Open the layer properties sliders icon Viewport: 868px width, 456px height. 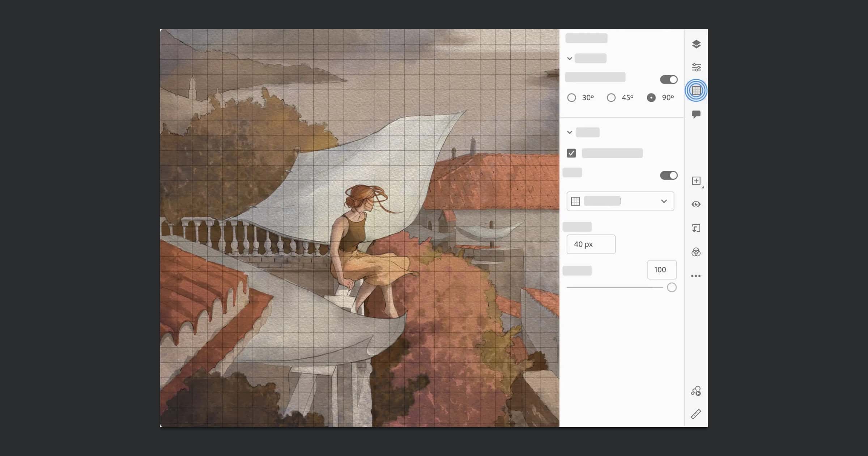(x=696, y=67)
